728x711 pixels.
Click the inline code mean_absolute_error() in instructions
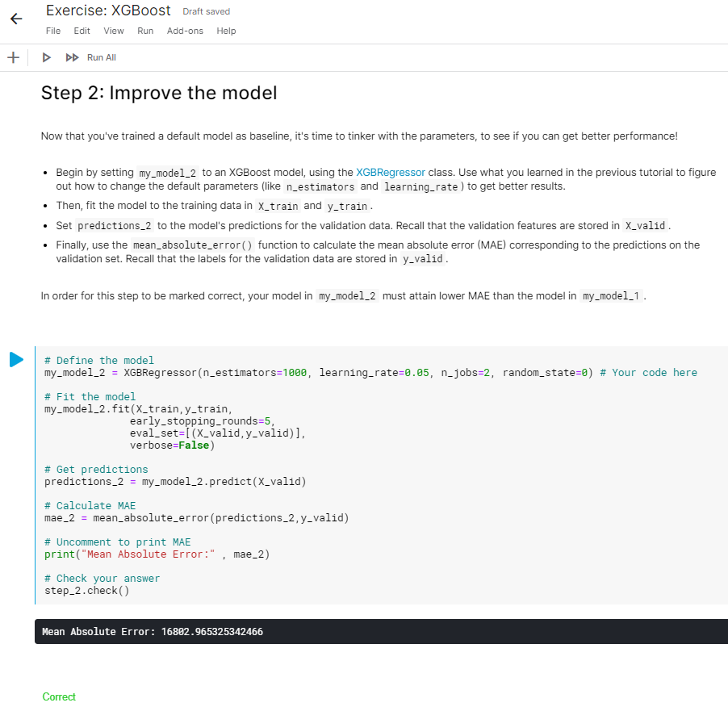tap(193, 245)
